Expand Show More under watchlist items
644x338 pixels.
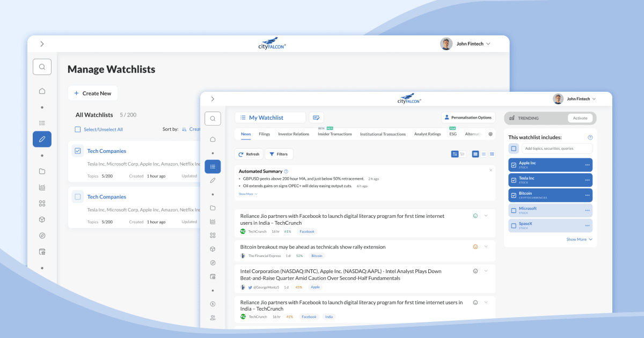[579, 239]
